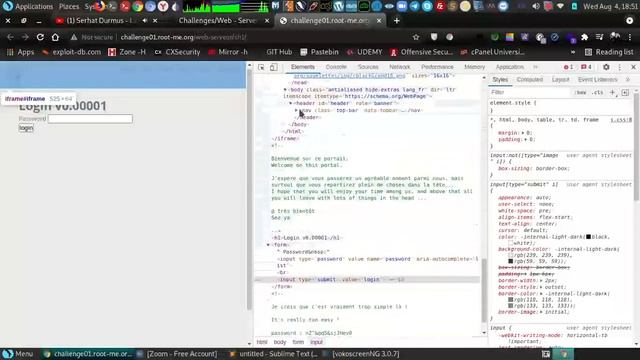Reload the current page
The image size is (640, 360).
(40, 37)
